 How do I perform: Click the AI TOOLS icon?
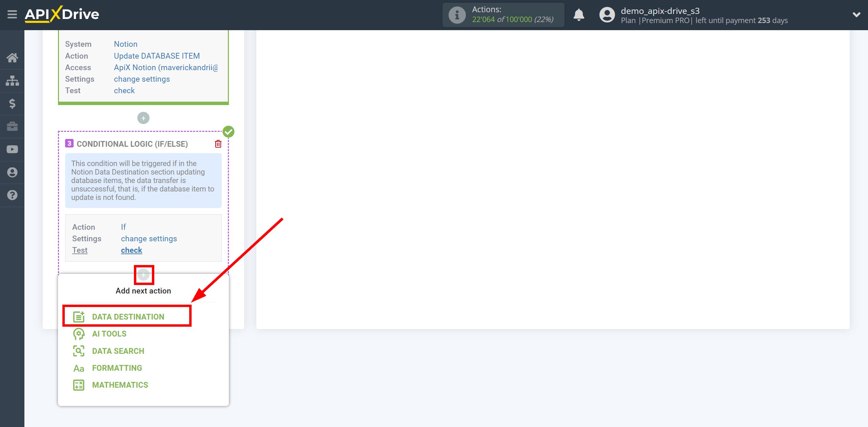click(x=79, y=333)
